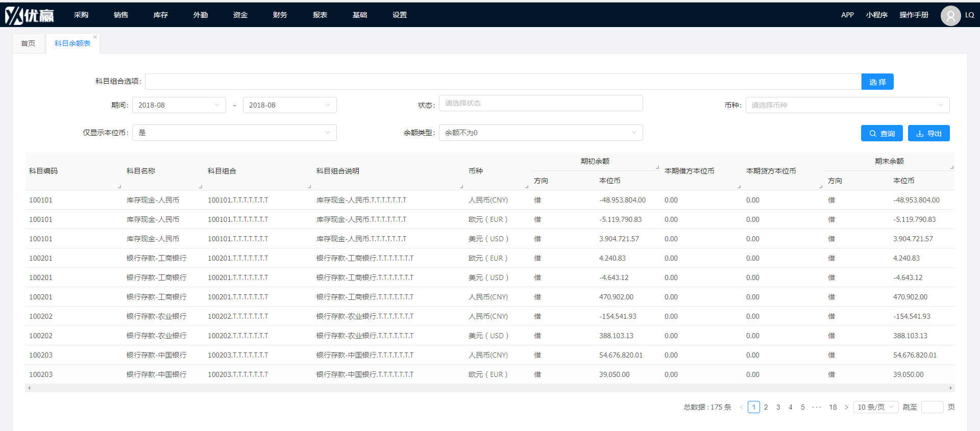Image resolution: width=980 pixels, height=431 pixels.
Task: Click the 科目组合 column header
Action: 222,171
